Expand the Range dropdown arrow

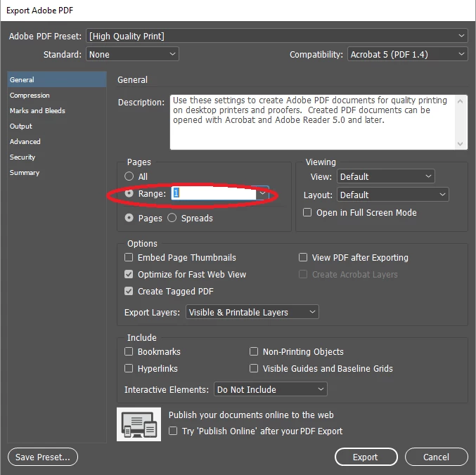click(262, 193)
